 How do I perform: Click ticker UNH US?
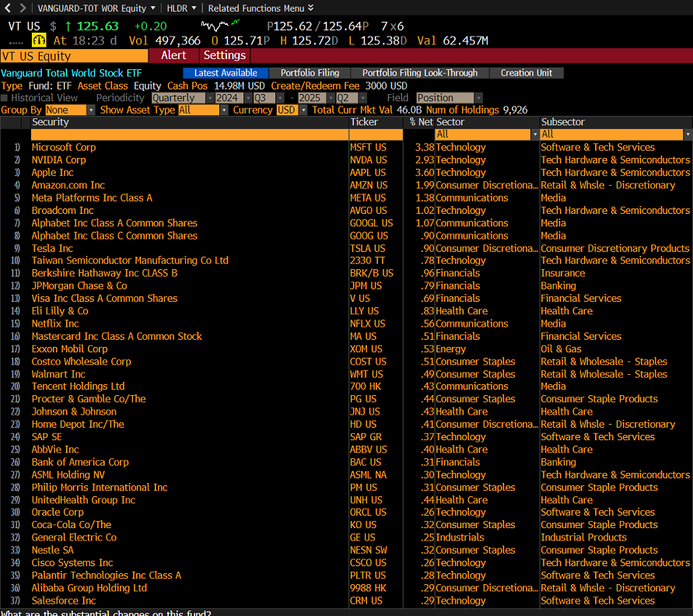[366, 500]
